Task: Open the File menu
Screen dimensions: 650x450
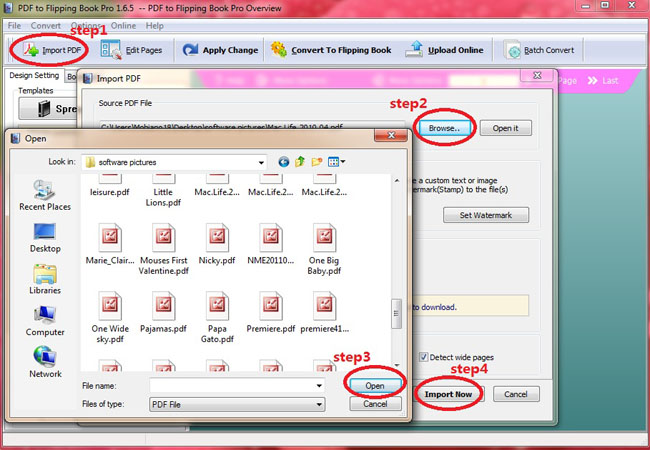Action: [x=14, y=26]
